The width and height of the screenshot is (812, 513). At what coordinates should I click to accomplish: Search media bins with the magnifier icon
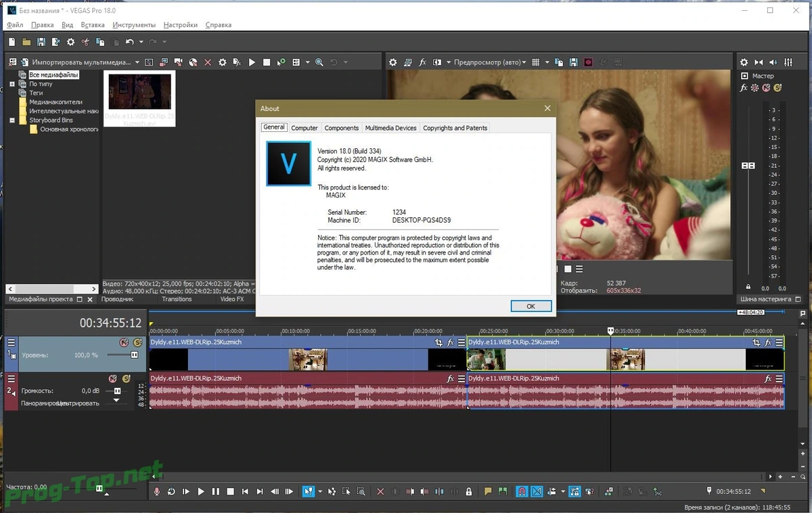[x=319, y=62]
